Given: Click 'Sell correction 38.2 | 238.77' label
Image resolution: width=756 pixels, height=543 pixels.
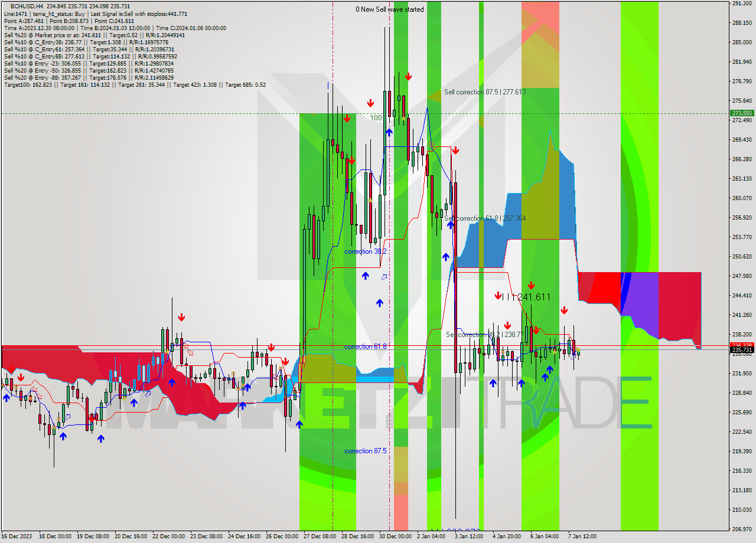Looking at the screenshot, I should 485,335.
